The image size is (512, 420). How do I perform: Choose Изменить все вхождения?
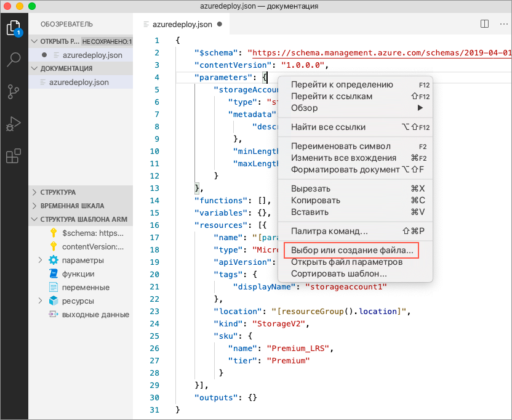tap(355, 158)
